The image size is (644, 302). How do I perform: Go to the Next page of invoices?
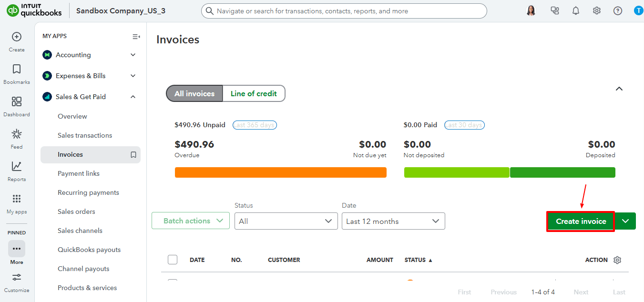point(581,292)
